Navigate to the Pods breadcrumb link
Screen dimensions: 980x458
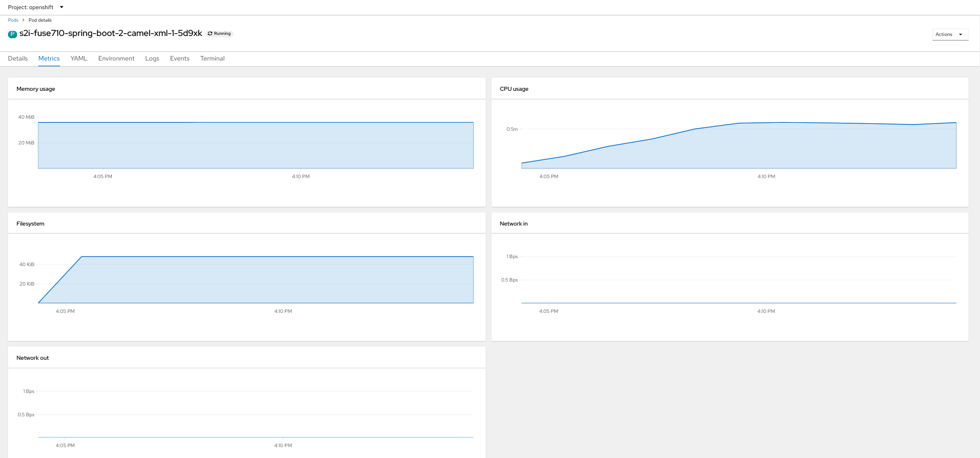pyautogui.click(x=13, y=20)
